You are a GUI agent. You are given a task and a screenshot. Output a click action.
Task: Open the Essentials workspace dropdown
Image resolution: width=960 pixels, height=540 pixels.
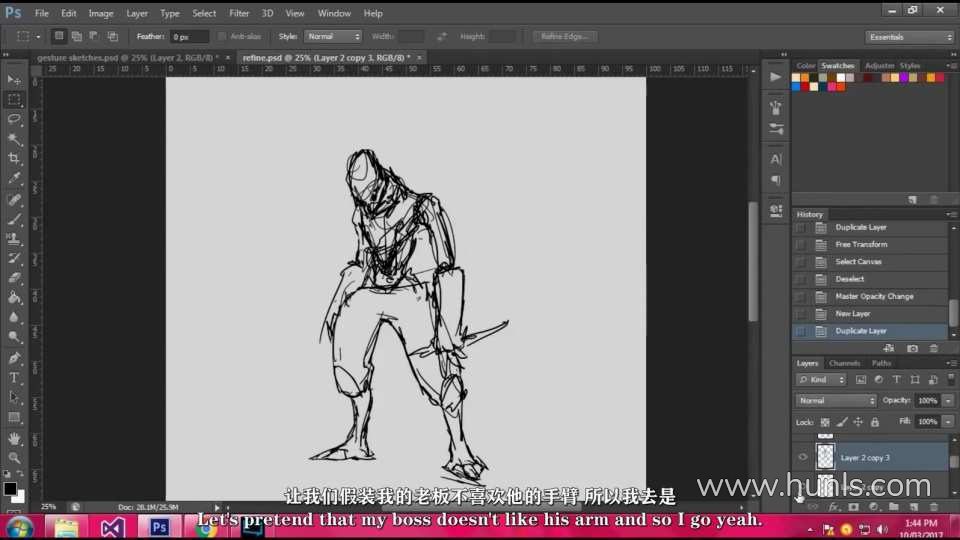point(909,37)
